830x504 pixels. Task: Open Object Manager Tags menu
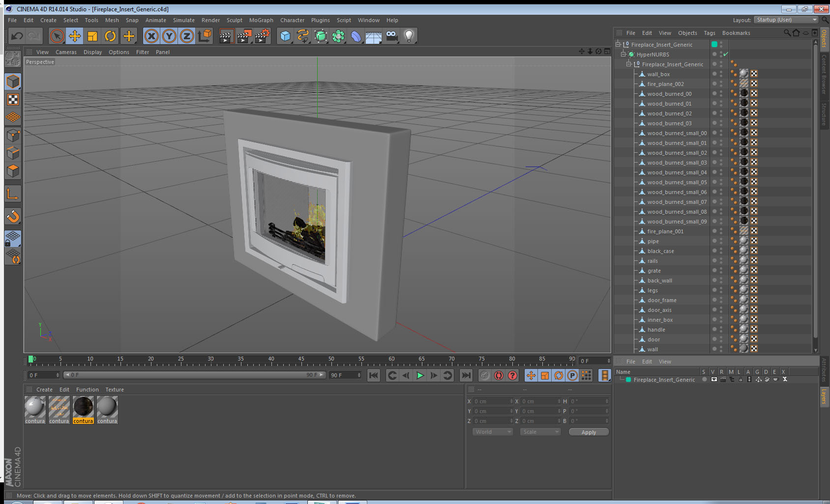click(709, 33)
